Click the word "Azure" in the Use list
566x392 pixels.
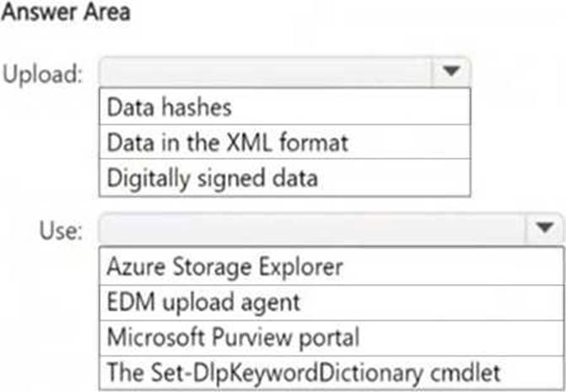click(129, 267)
